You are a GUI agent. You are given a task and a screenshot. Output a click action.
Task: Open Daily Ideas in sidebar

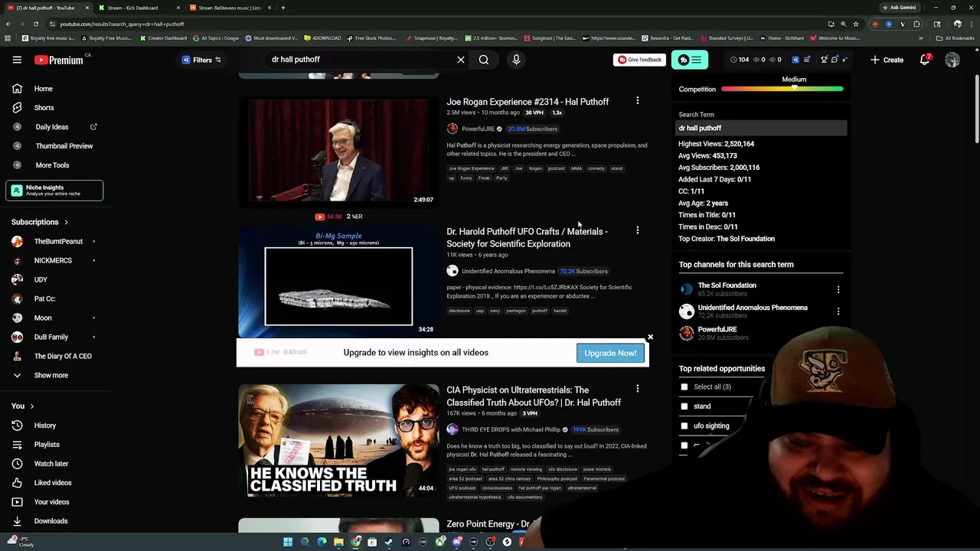[52, 127]
